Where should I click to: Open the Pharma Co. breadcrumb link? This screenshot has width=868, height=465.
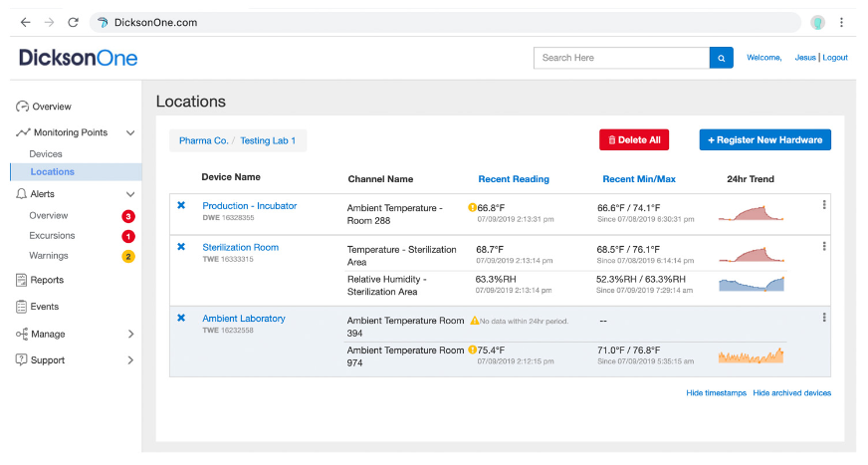(x=203, y=141)
